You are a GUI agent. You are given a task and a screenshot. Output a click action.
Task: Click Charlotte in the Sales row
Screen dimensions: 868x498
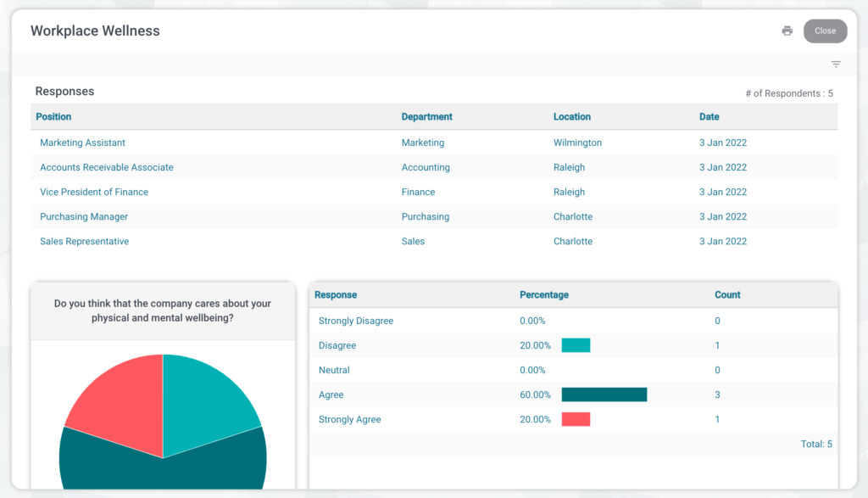(x=573, y=241)
